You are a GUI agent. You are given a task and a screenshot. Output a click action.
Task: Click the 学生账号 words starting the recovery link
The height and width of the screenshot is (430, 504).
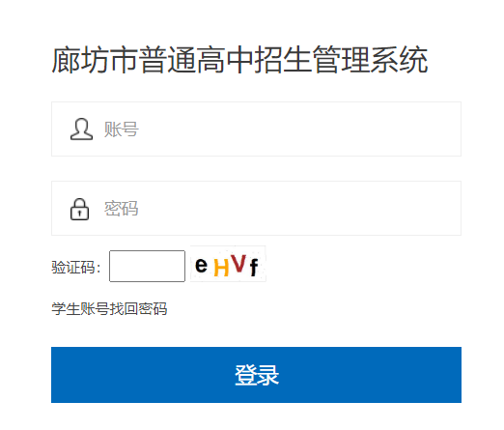click(x=80, y=308)
